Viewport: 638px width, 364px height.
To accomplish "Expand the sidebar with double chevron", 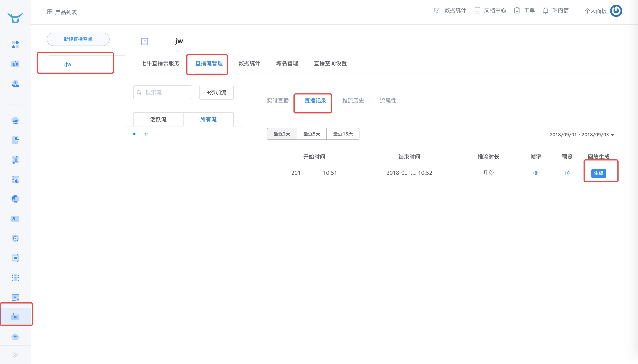I will (x=15, y=355).
